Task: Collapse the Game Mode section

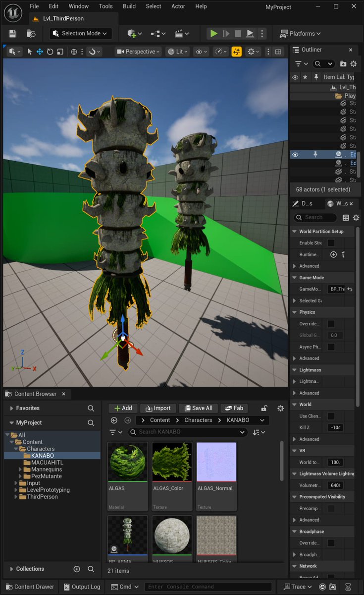Action: click(x=295, y=278)
